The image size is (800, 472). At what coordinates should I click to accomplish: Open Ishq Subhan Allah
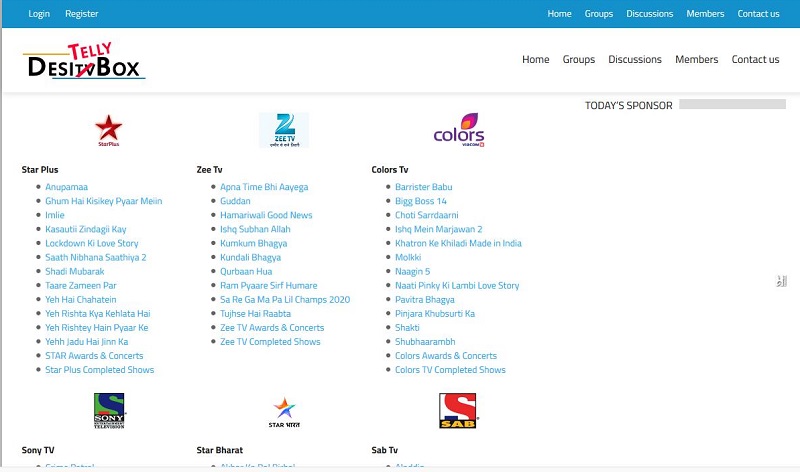click(255, 229)
